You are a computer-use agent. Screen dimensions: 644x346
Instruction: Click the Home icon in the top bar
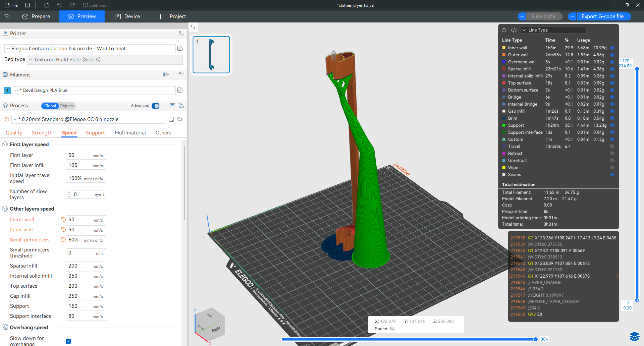(x=7, y=16)
